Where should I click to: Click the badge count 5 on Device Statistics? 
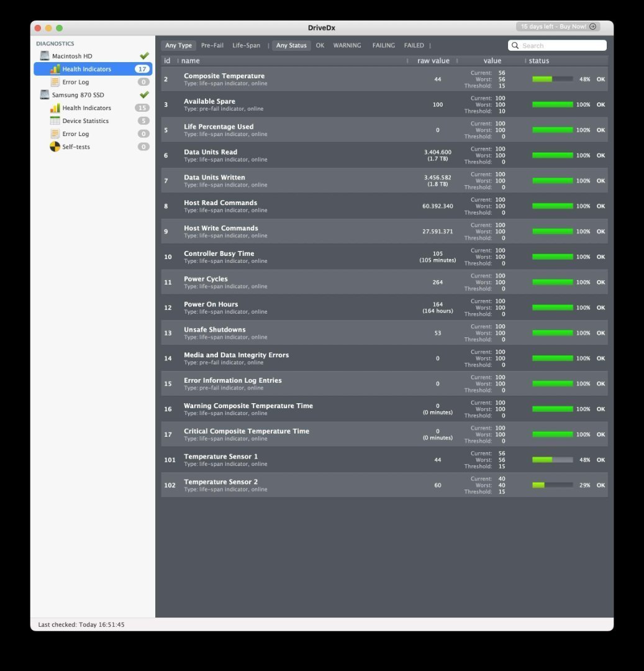[143, 121]
